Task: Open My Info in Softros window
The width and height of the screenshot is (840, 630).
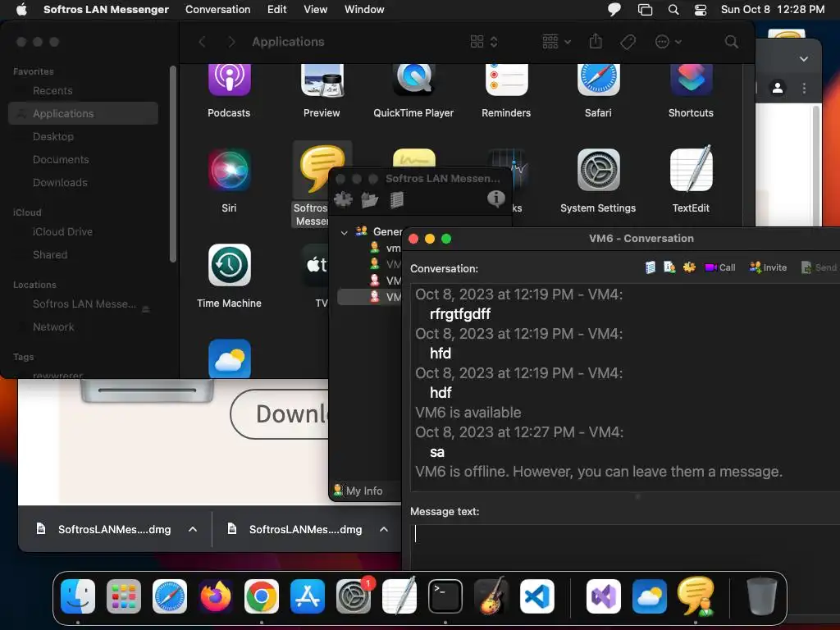Action: 358,491
